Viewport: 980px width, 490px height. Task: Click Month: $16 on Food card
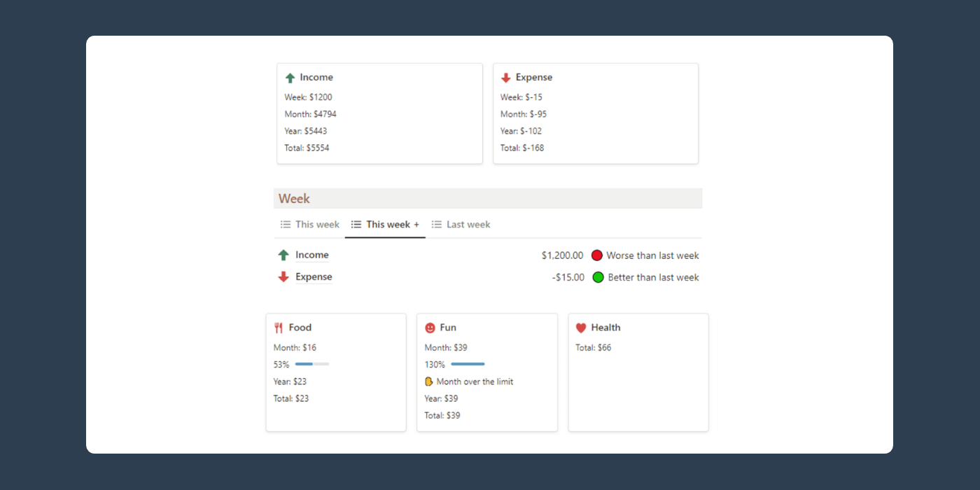(x=295, y=348)
